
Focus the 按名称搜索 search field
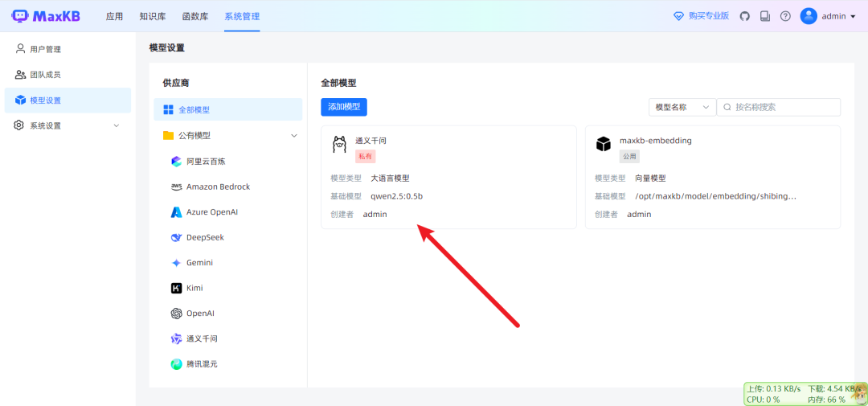(x=778, y=107)
